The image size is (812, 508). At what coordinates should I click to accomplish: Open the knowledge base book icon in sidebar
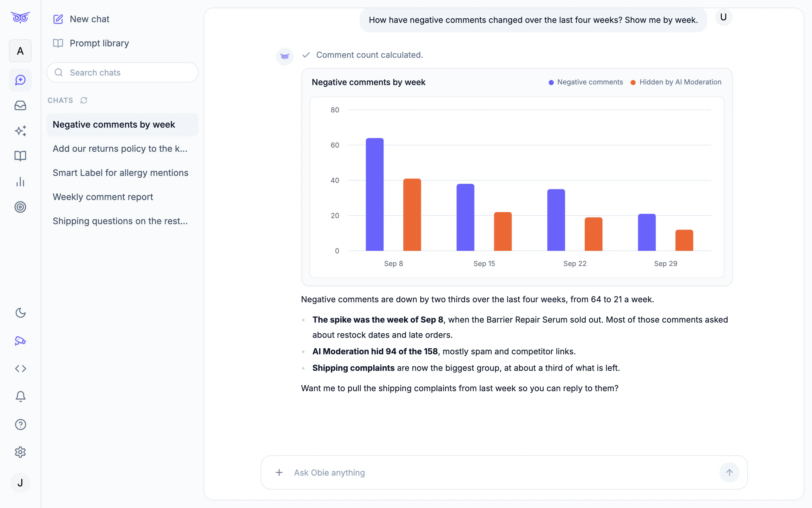coord(20,156)
